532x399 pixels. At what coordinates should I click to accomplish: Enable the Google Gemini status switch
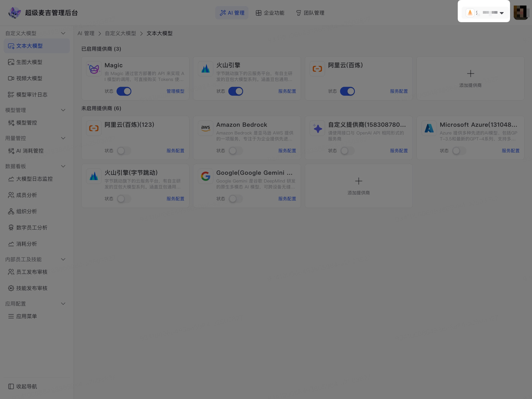(x=236, y=199)
